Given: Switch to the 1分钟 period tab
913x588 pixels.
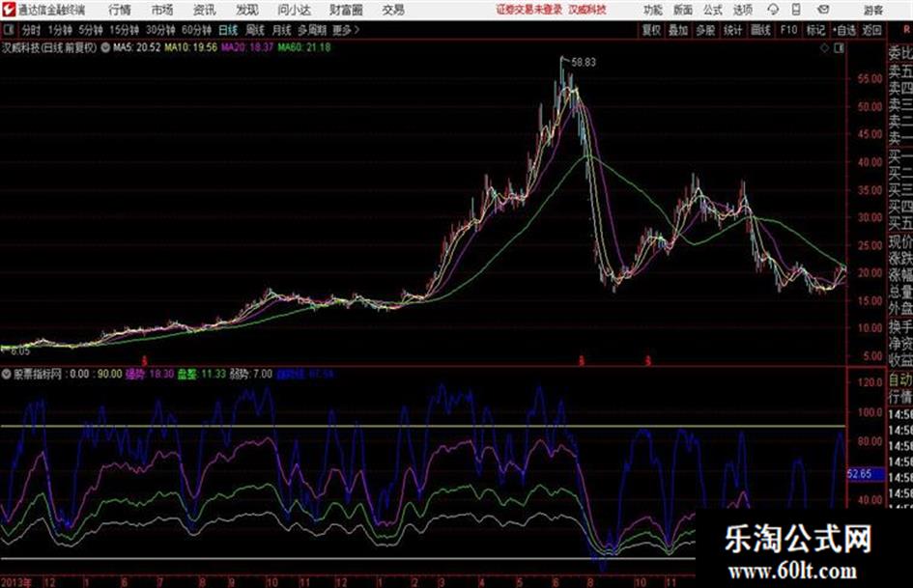Looking at the screenshot, I should 60,30.
